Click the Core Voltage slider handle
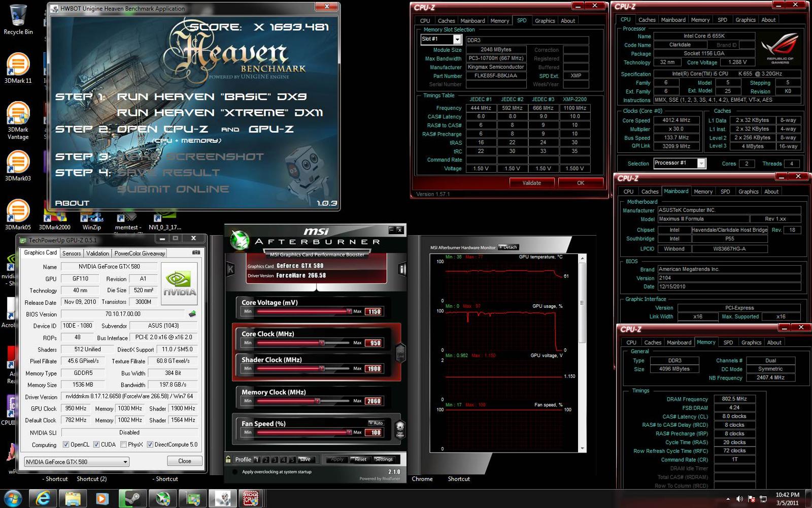Viewport: 812px width, 508px height. coord(349,311)
